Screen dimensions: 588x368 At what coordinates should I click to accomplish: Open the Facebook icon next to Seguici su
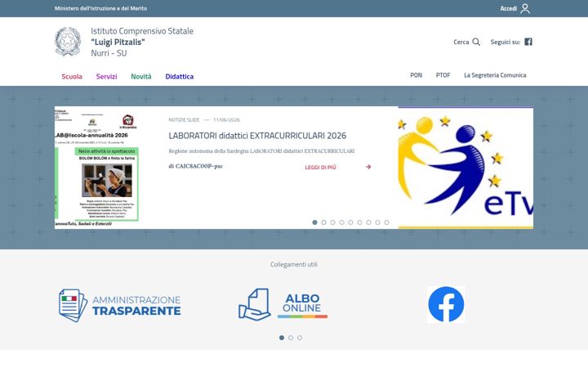click(528, 42)
